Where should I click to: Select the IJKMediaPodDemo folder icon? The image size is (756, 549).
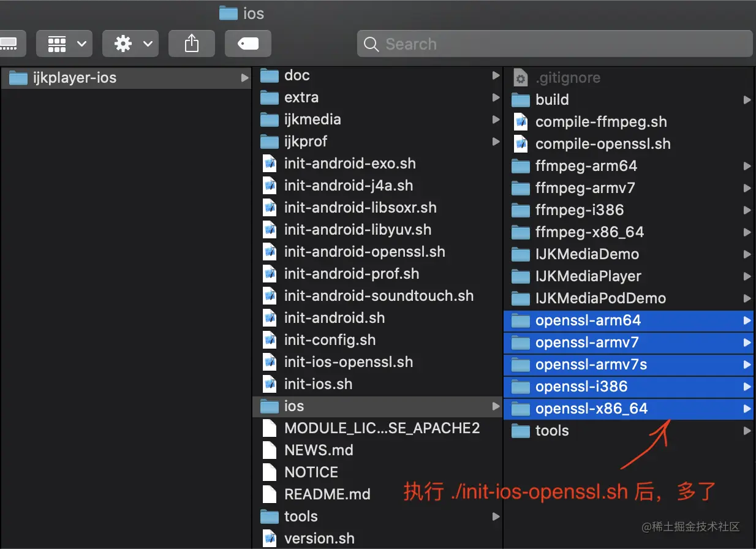coord(521,298)
